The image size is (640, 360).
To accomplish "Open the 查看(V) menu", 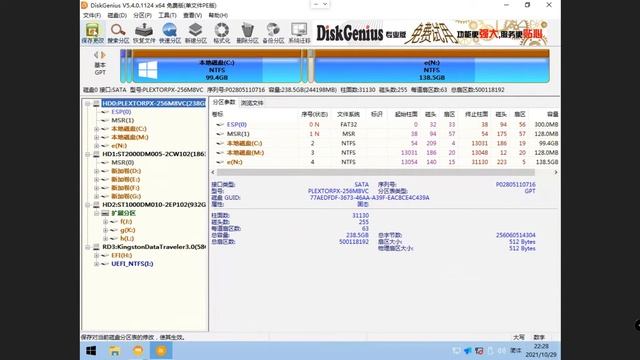I will pyautogui.click(x=192, y=15).
